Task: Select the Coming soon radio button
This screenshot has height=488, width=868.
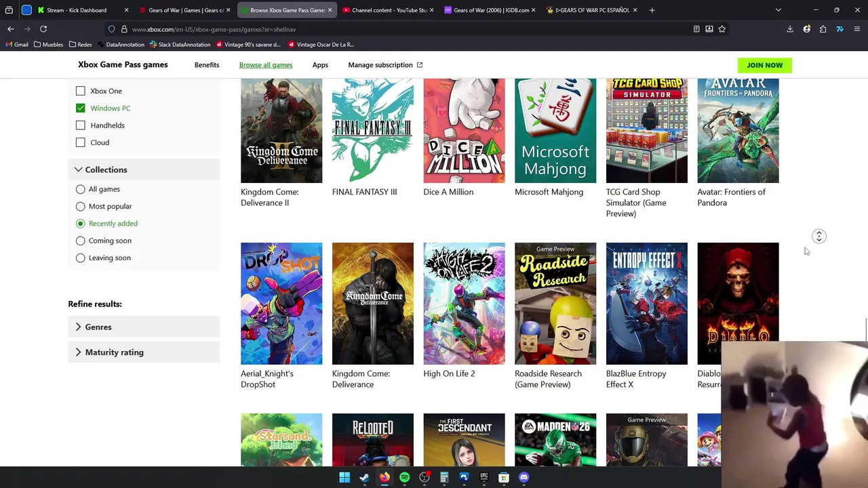Action: tap(81, 241)
